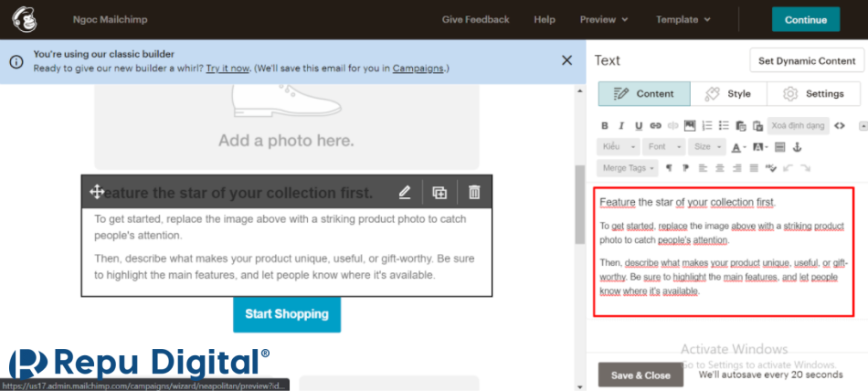This screenshot has height=391, width=868.
Task: Open the Merge Tags dropdown
Action: click(x=628, y=168)
